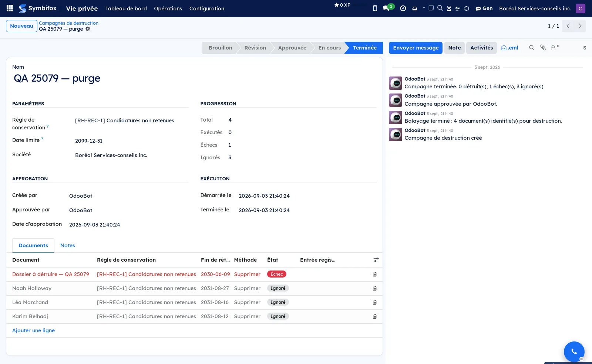Delete the Léa Marchand row
Screen dimensions: 592x364
374,302
